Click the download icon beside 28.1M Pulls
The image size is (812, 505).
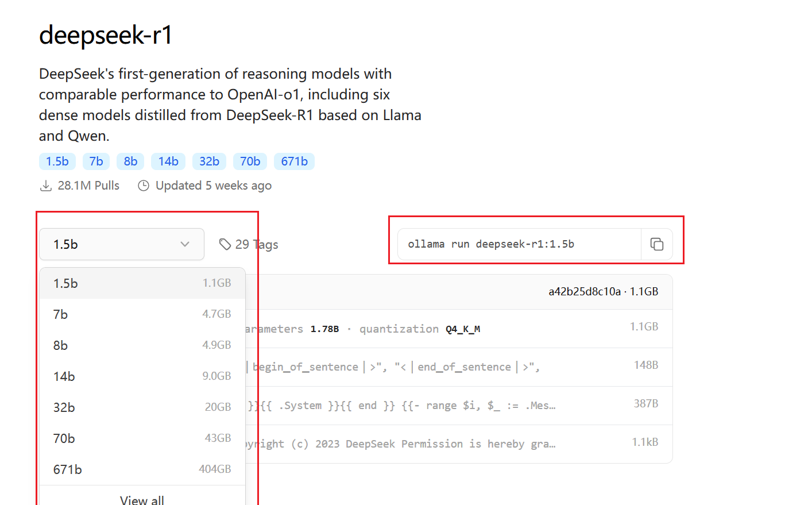click(x=46, y=186)
